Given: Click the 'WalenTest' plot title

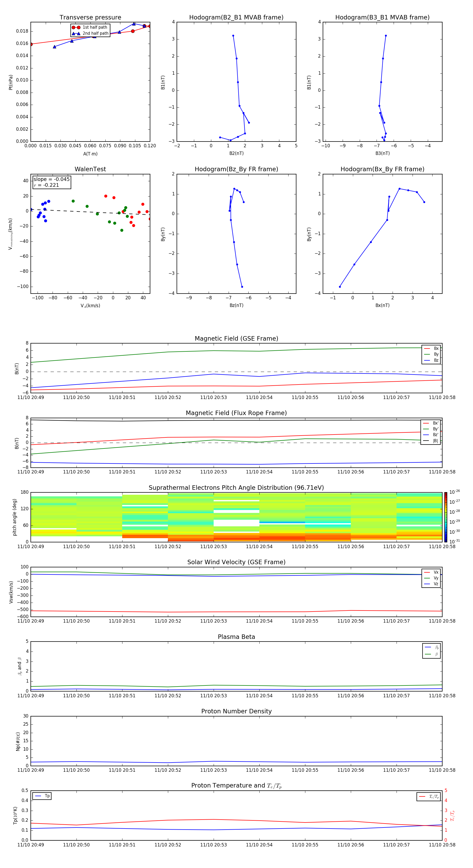Looking at the screenshot, I should [90, 169].
